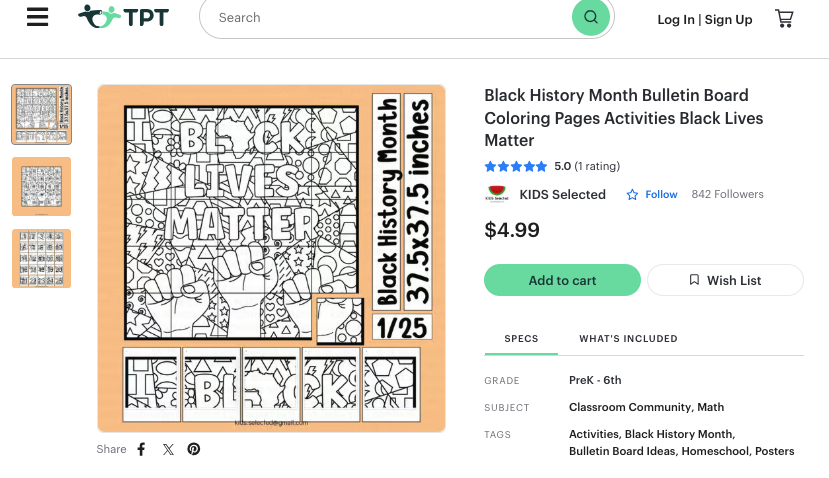
Task: Click the KIDS Selected store avatar
Action: click(496, 194)
